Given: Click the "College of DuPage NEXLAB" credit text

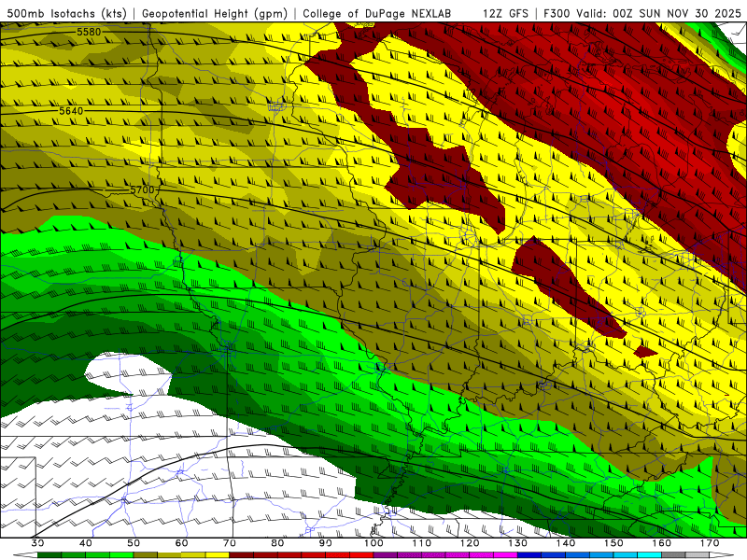Looking at the screenshot, I should click(x=376, y=13).
